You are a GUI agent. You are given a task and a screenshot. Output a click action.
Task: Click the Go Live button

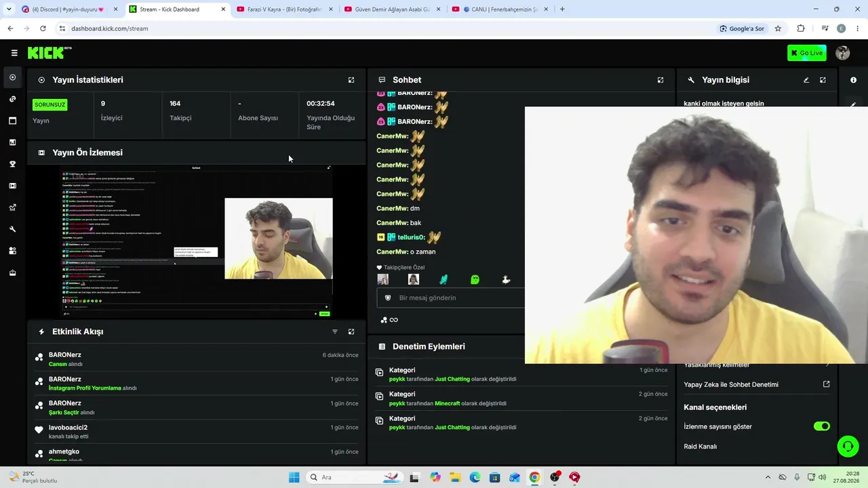coord(807,53)
